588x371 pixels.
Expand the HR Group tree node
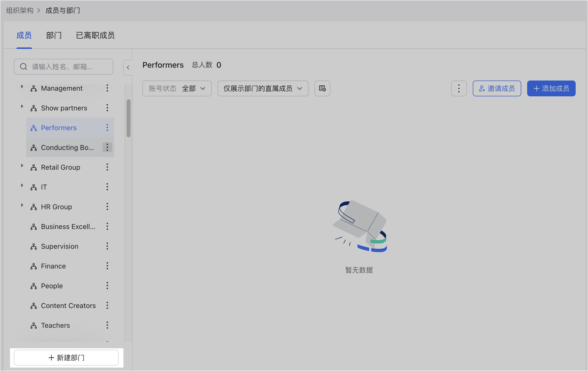(22, 205)
